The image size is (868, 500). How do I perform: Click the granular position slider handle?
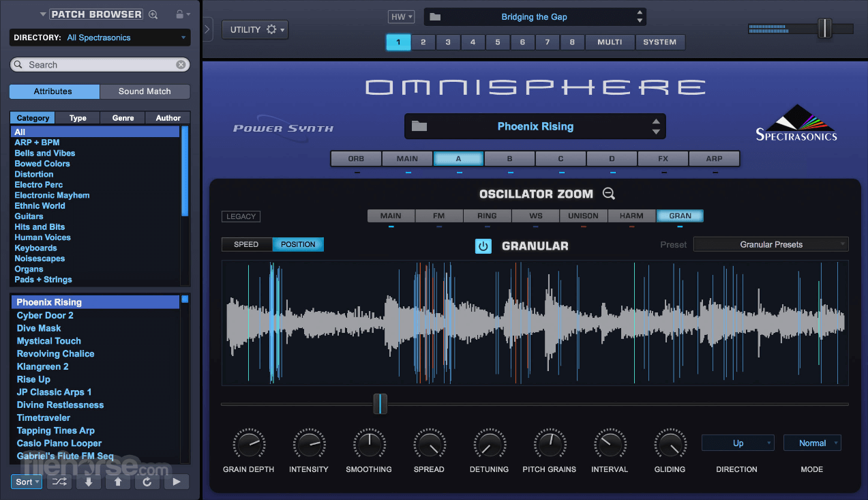pos(380,404)
